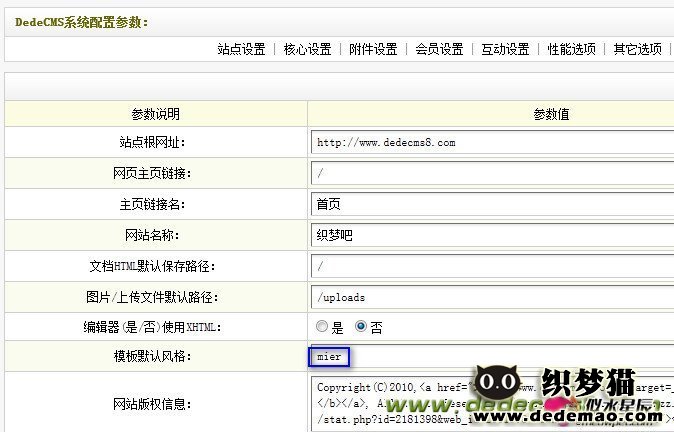This screenshot has width=674, height=432.
Task: Open the 站点设置 settings tab
Action: pos(241,49)
